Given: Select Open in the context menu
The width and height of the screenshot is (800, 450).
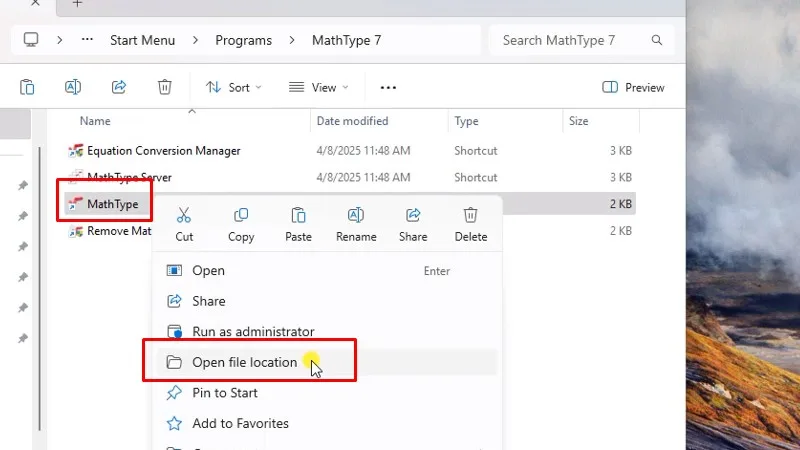Looking at the screenshot, I should (327, 270).
